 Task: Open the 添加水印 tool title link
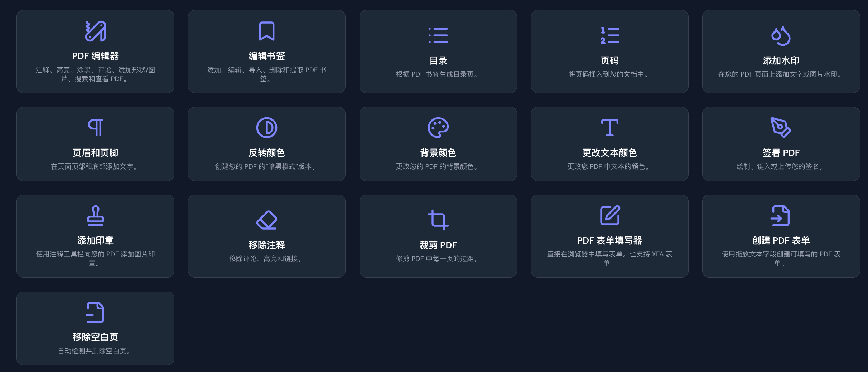[781, 60]
